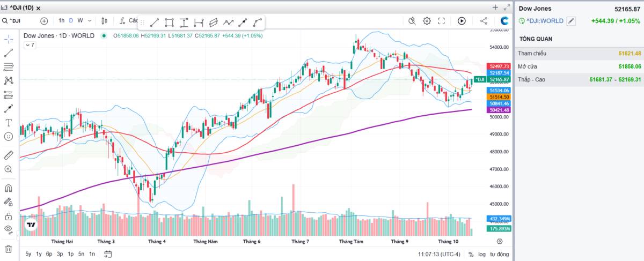Add symbol to compare with plus icon

tap(44, 20)
